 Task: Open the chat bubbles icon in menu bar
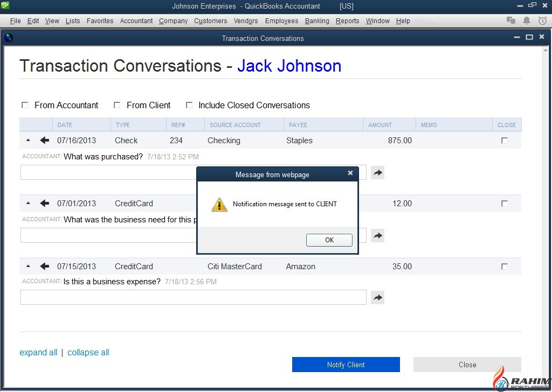(511, 21)
